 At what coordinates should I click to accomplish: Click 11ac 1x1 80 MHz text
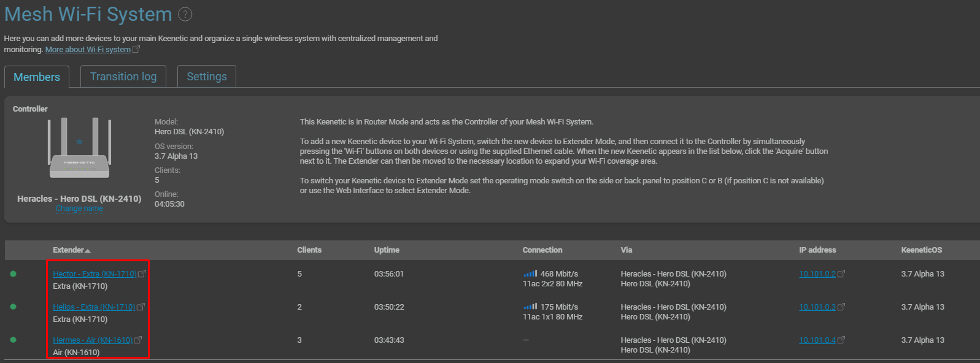(552, 317)
